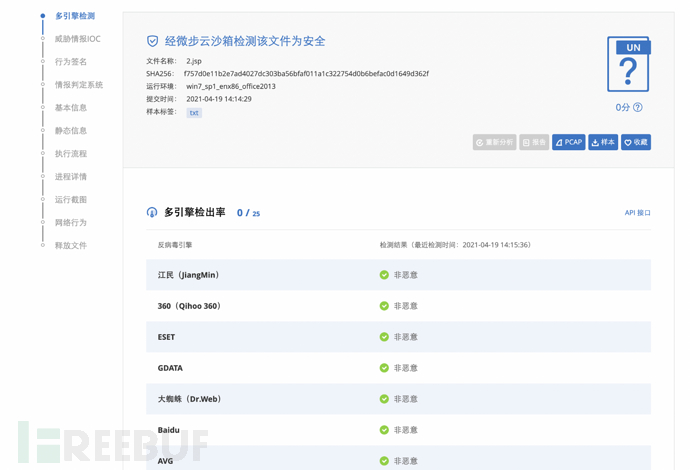Go to 行为签名 section in sidebar
Screen dimensions: 690x470
tap(71, 62)
